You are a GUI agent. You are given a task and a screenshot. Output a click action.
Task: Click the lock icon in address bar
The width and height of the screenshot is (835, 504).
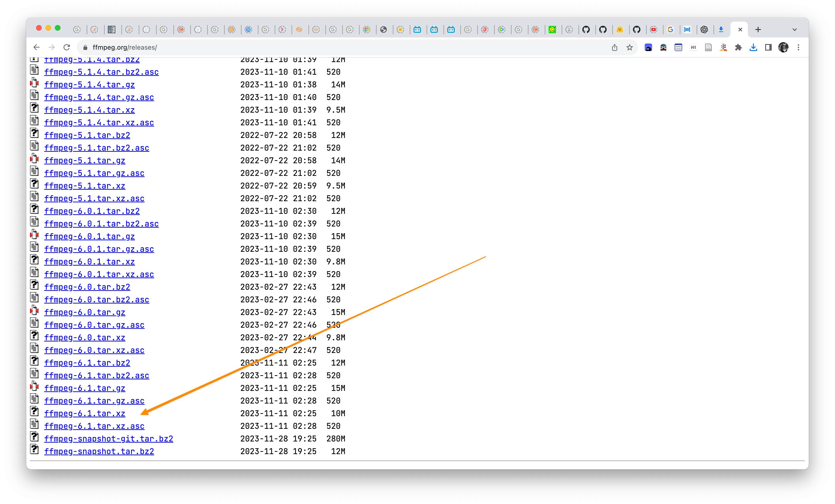pos(85,47)
